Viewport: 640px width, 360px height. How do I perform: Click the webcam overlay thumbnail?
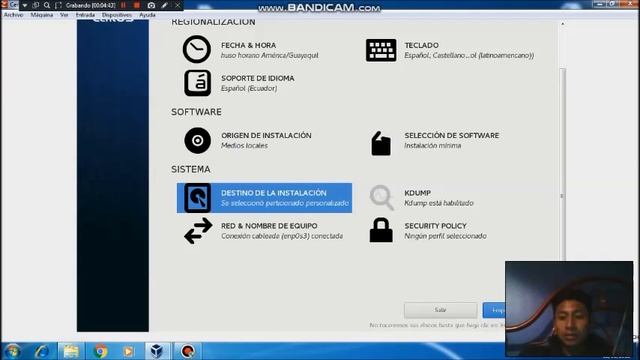(x=569, y=309)
